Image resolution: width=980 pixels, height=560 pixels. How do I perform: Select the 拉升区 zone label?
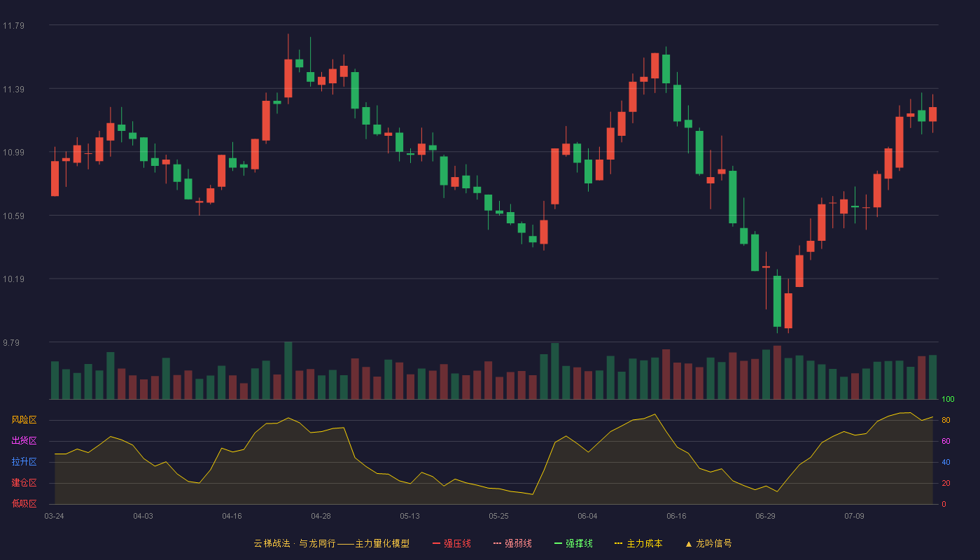[24, 462]
